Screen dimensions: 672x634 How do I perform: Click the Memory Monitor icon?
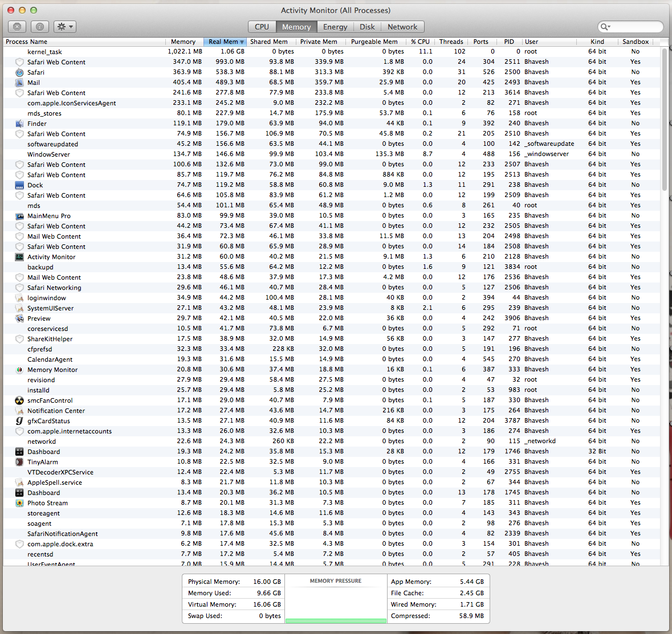(19, 370)
